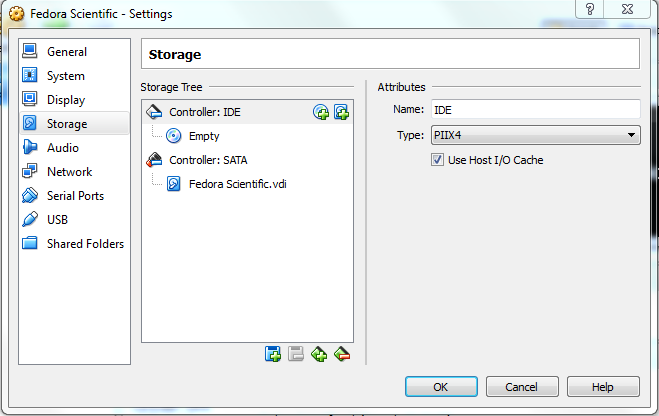Click the add hard disk icon
The width and height of the screenshot is (659, 416).
(x=341, y=112)
